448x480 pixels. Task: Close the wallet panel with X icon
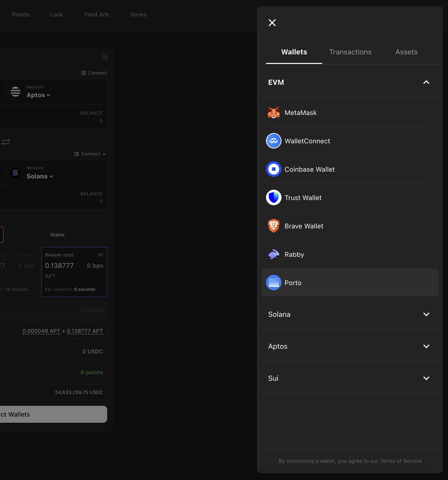[x=272, y=23]
